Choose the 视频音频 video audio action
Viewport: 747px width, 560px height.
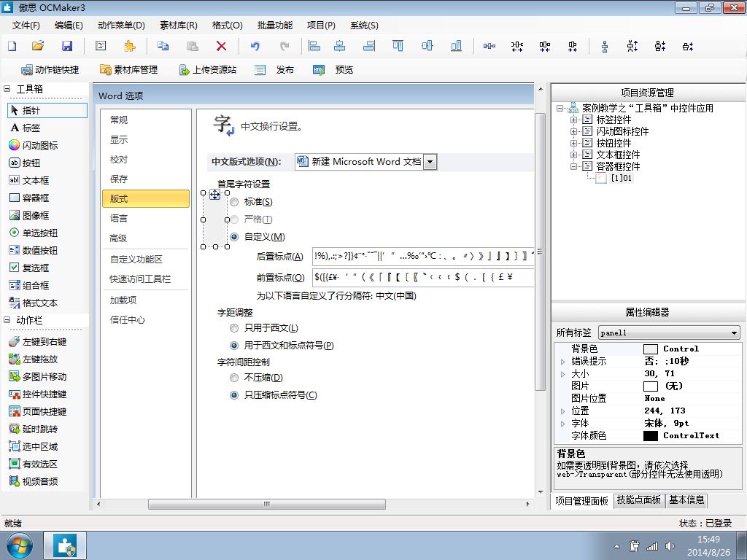(x=34, y=481)
